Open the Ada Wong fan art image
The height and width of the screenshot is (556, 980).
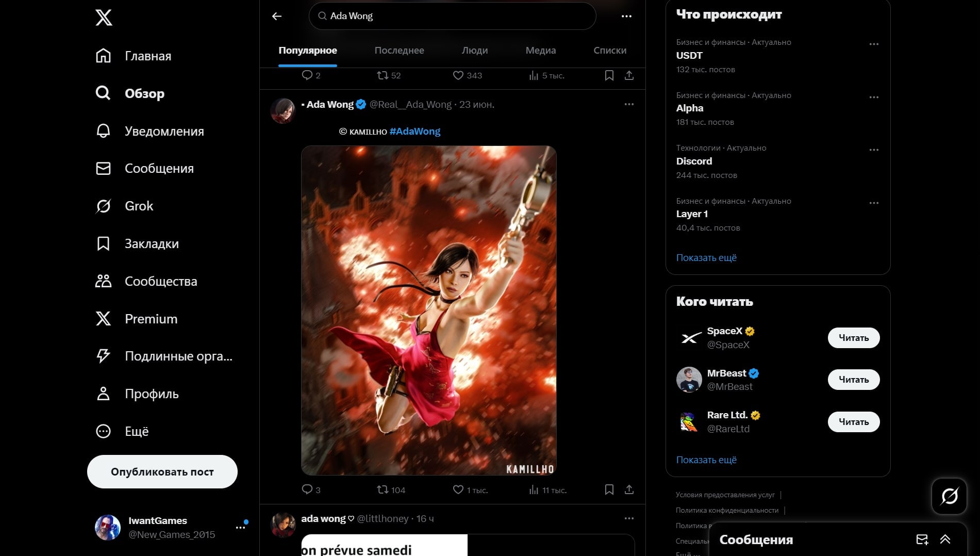pyautogui.click(x=428, y=310)
